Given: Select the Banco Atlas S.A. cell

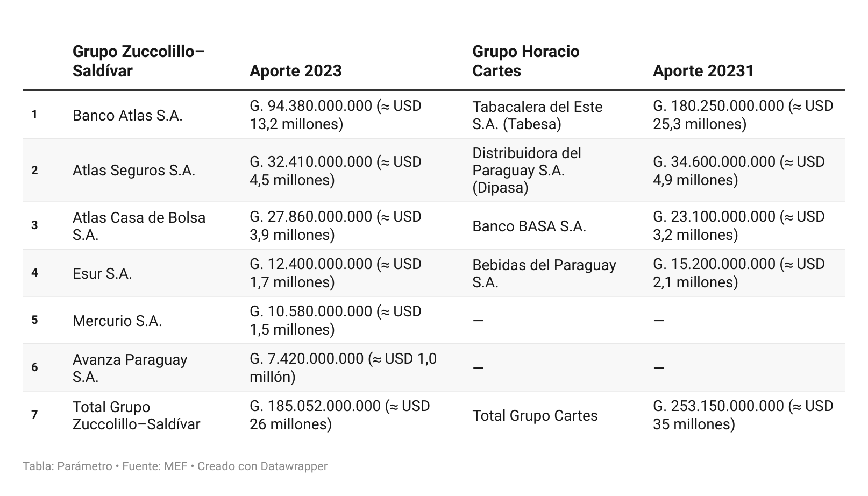Looking at the screenshot, I should pyautogui.click(x=127, y=115).
